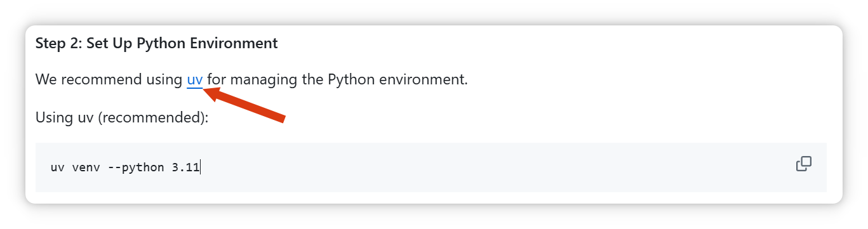Click the 'Using uv (recommended):' line

122,118
